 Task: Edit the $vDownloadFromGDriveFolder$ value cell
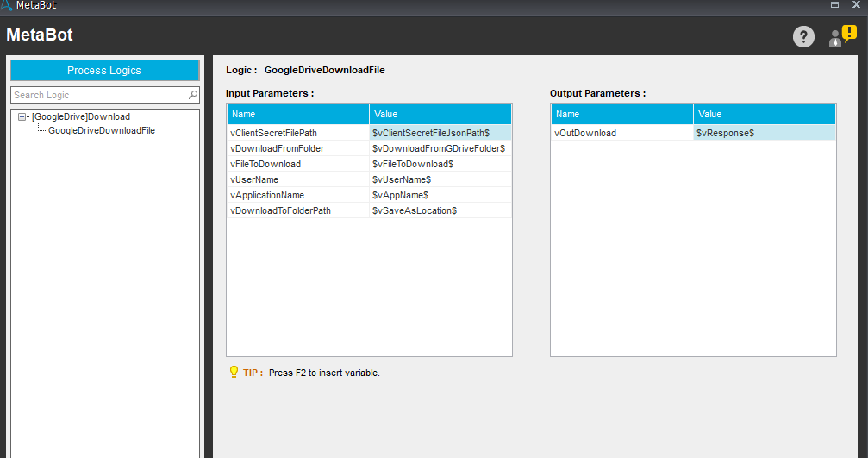(440, 148)
